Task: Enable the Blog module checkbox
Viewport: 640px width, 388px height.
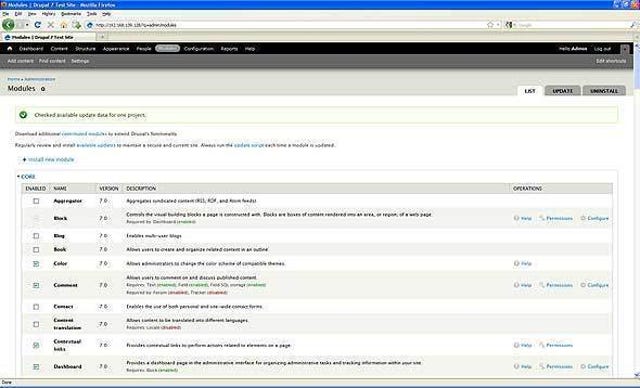Action: [x=36, y=236]
